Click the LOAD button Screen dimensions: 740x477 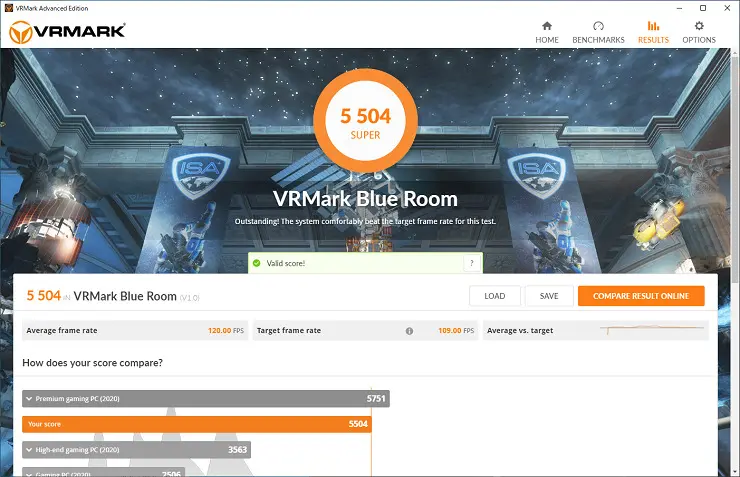pyautogui.click(x=495, y=296)
